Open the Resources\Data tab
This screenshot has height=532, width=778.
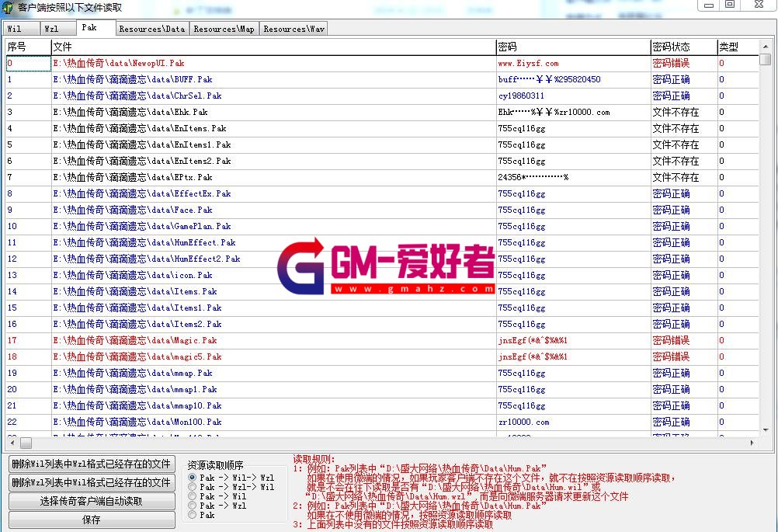pyautogui.click(x=152, y=29)
